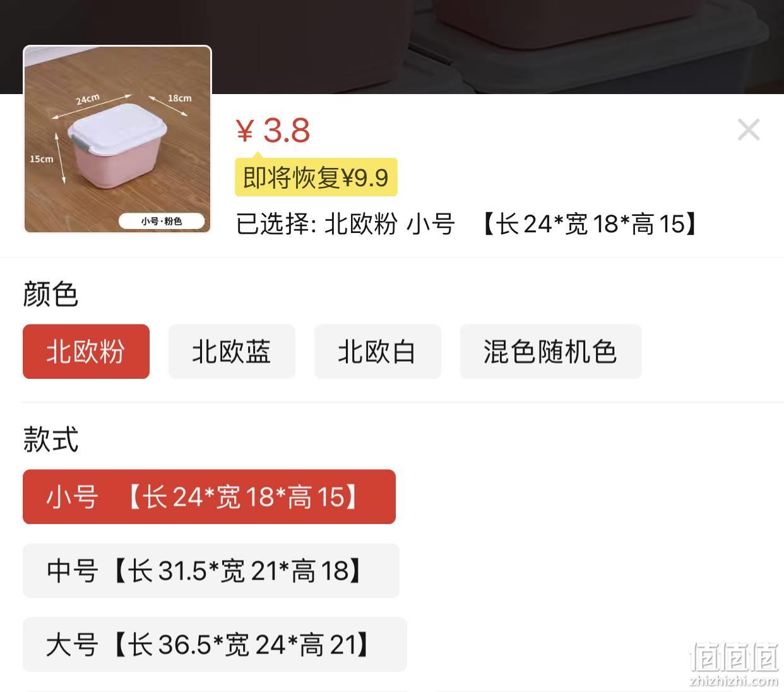
Task: Tap the 款式 section heading
Action: click(50, 439)
